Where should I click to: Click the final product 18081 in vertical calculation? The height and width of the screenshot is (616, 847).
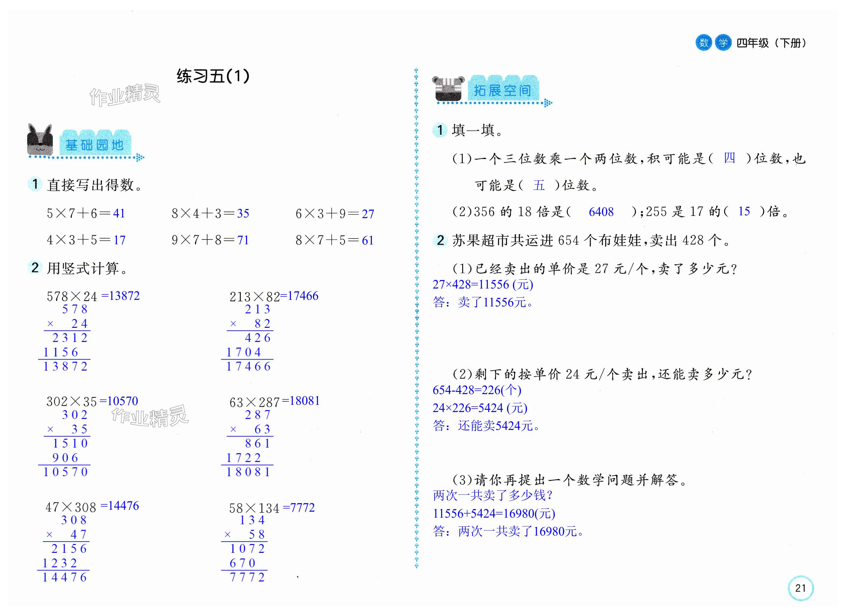248,472
